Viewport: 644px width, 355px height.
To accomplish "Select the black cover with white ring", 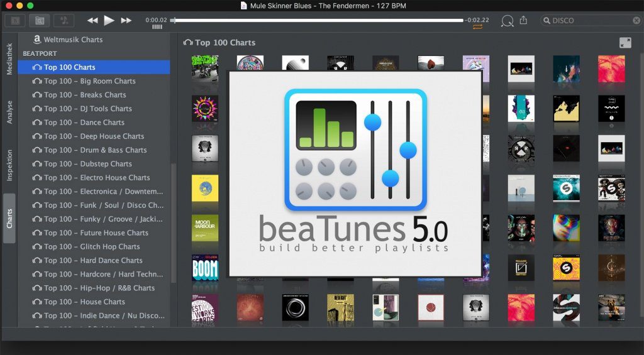I will [296, 307].
